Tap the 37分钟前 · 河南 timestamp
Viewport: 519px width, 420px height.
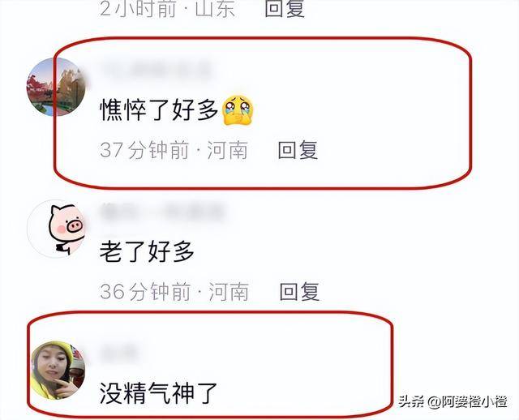coord(174,150)
